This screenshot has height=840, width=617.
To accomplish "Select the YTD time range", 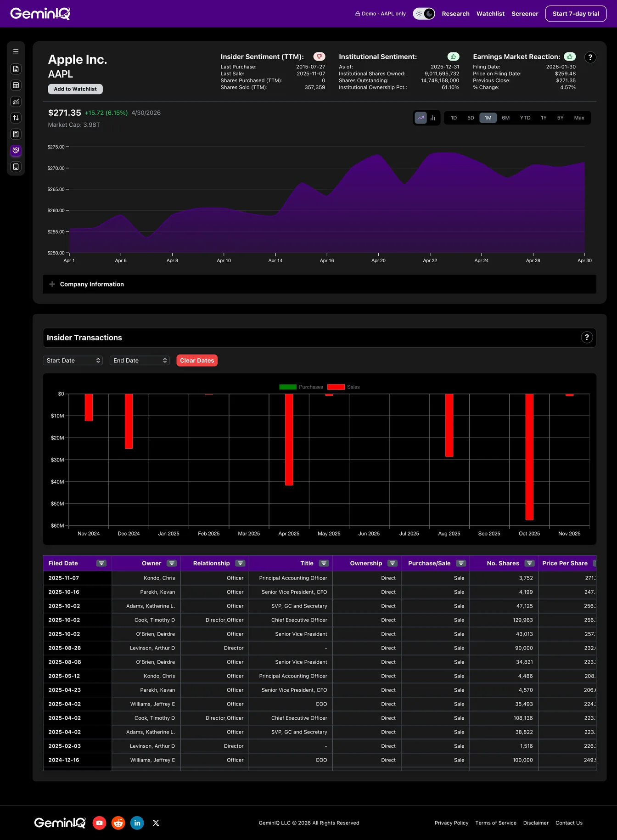I will tap(525, 118).
